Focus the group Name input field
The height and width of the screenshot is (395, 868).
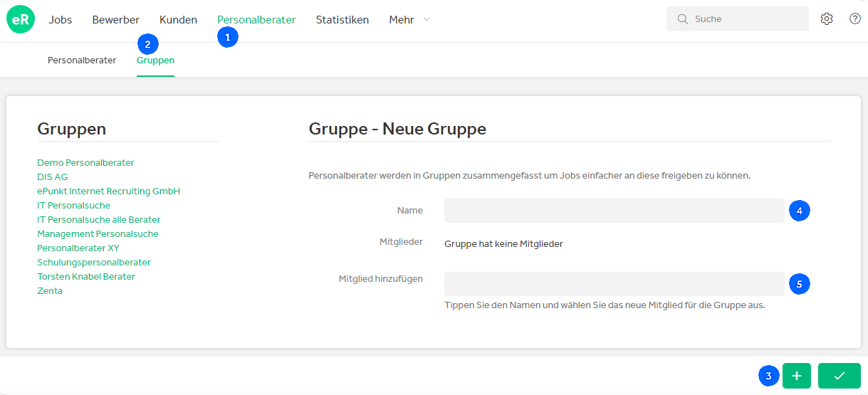(615, 211)
